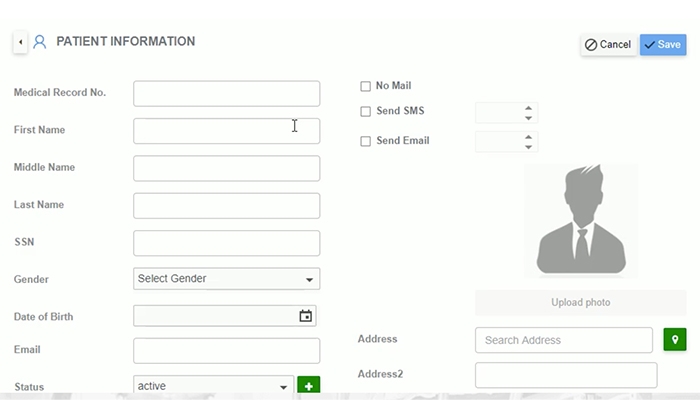Click the green map pin address button
Image resolution: width=700 pixels, height=400 pixels.
(x=675, y=340)
